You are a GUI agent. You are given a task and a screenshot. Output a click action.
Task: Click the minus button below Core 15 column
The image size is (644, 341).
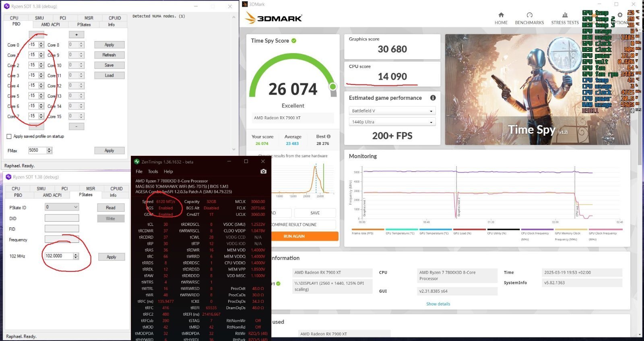[76, 126]
